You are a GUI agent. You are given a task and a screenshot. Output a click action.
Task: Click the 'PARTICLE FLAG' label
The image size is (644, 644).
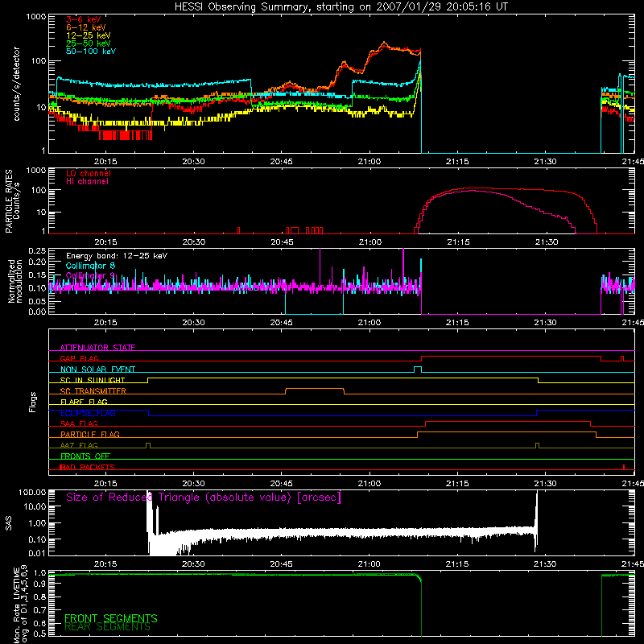pos(90,434)
